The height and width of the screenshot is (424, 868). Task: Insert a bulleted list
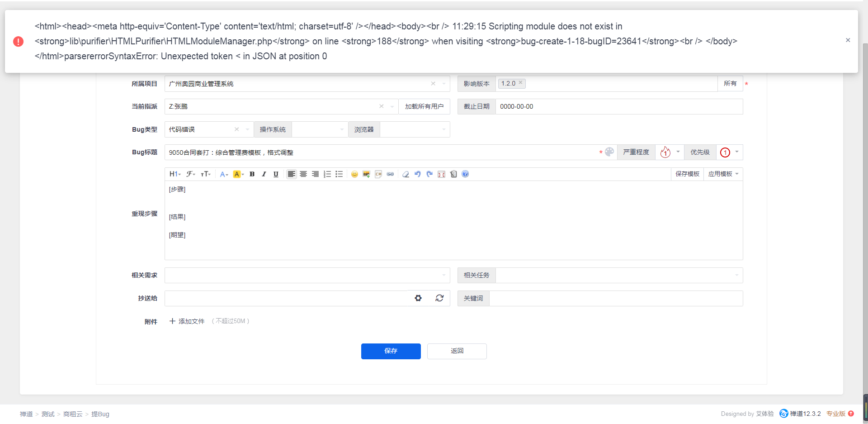tap(339, 174)
